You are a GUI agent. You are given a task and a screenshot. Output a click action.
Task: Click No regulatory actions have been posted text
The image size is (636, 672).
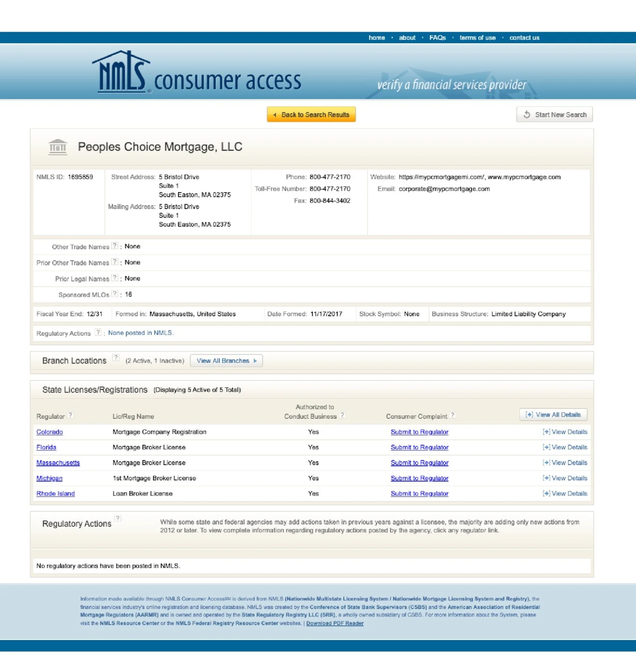tap(108, 566)
